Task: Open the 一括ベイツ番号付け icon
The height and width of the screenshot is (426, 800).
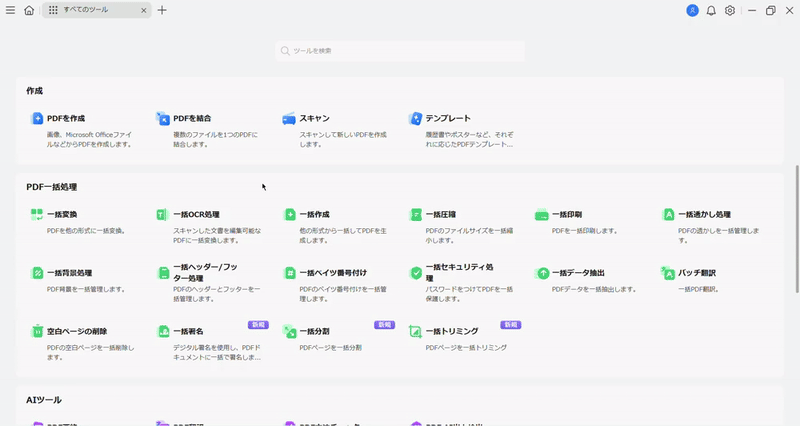Action: pos(289,273)
